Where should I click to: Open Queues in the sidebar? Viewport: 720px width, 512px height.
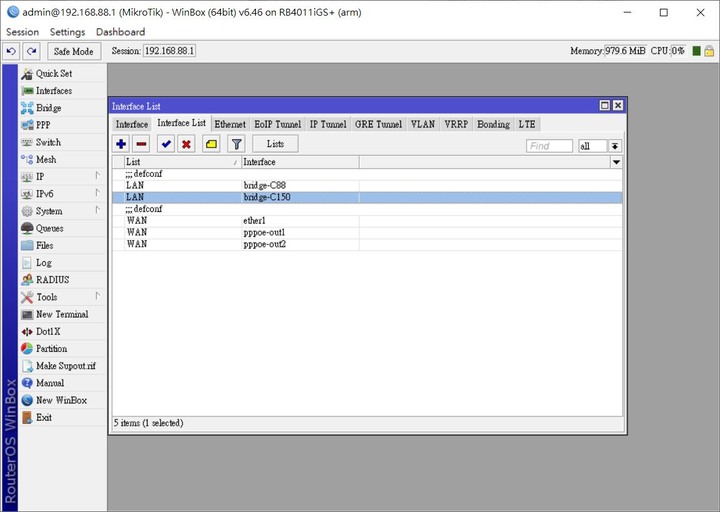pyautogui.click(x=62, y=228)
